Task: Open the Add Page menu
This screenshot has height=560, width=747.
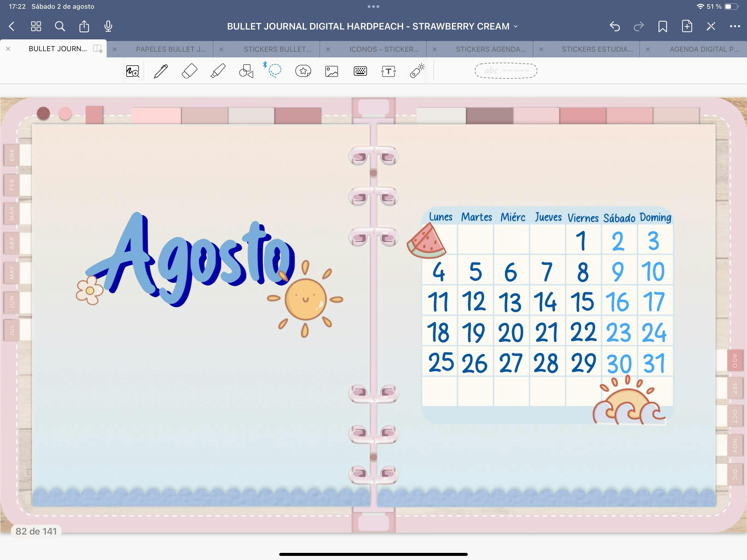Action: point(687,26)
